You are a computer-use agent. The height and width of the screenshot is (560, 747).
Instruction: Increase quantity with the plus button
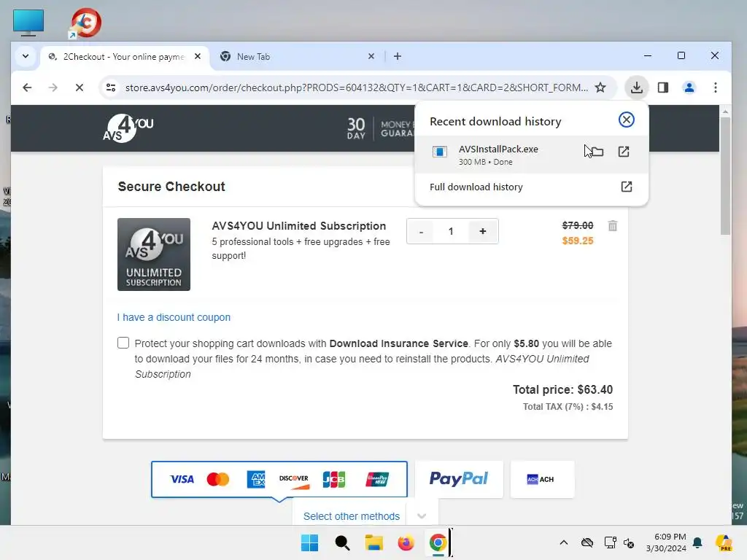(483, 231)
